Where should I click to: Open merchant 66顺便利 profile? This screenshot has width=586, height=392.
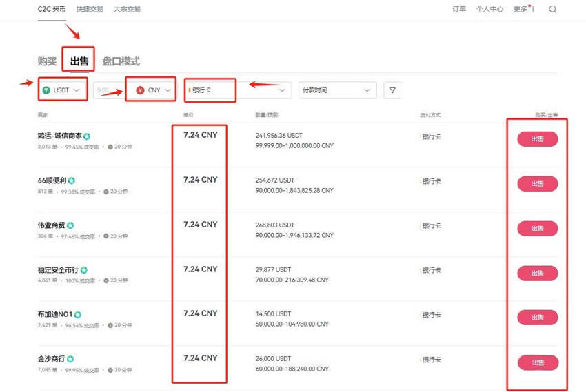(x=52, y=180)
